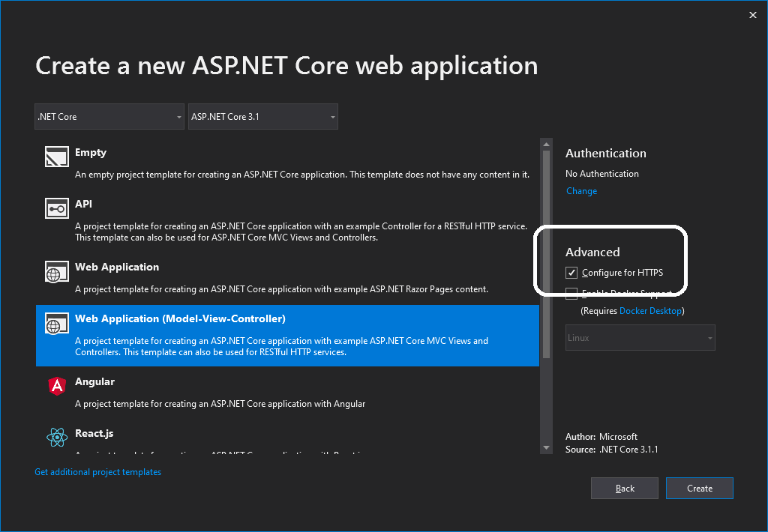This screenshot has height=532, width=768.
Task: Click the Create button
Action: click(700, 488)
